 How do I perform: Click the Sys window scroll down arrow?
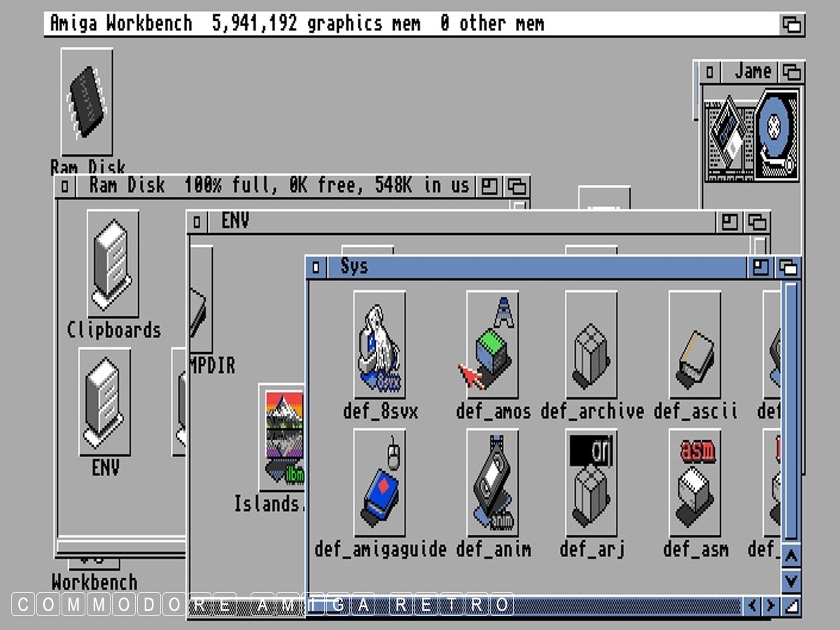coord(790,580)
